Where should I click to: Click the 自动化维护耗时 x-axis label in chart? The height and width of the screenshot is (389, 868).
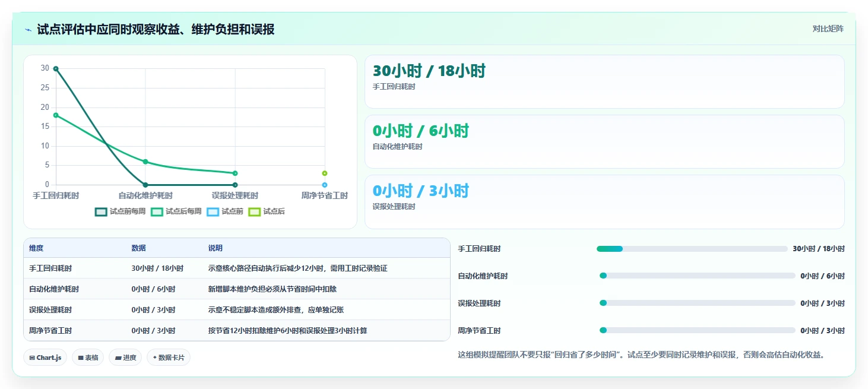coord(145,195)
